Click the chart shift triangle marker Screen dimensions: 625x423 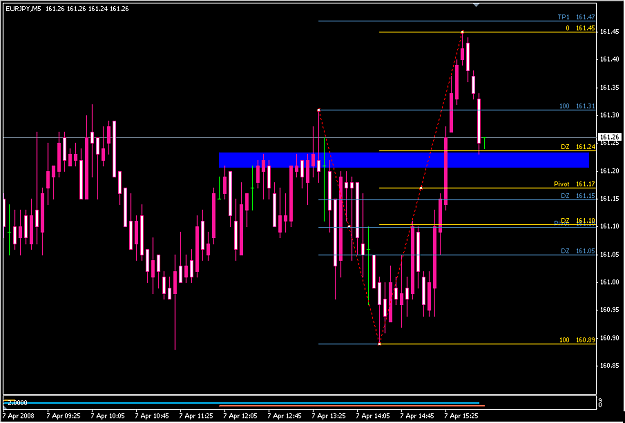point(476,5)
